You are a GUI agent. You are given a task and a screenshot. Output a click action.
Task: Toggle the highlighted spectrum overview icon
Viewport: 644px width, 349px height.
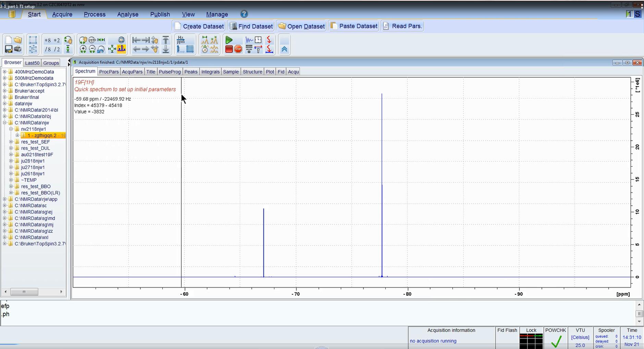(121, 49)
